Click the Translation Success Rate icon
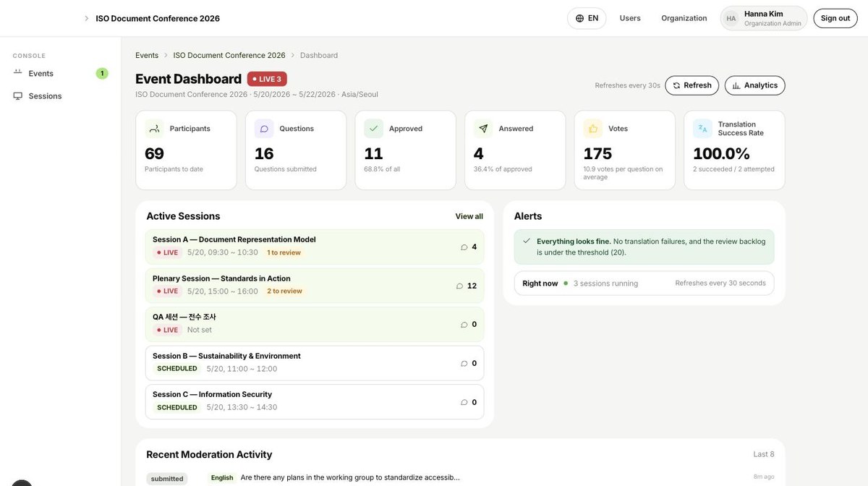 (x=702, y=129)
